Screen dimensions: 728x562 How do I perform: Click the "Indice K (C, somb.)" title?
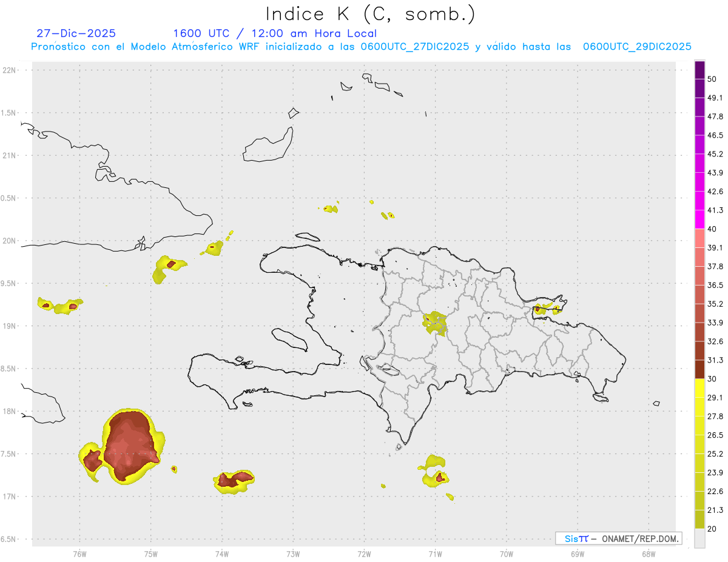pyautogui.click(x=371, y=14)
